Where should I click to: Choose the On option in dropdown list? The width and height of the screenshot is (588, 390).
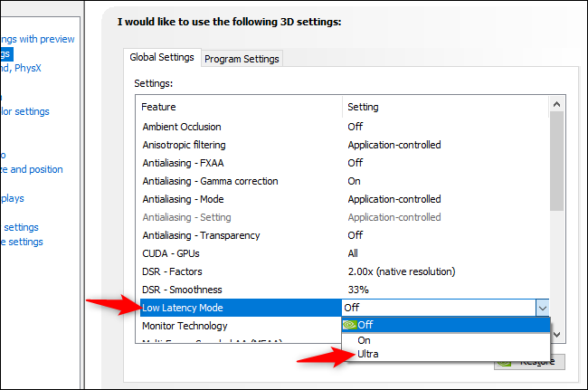(x=365, y=340)
